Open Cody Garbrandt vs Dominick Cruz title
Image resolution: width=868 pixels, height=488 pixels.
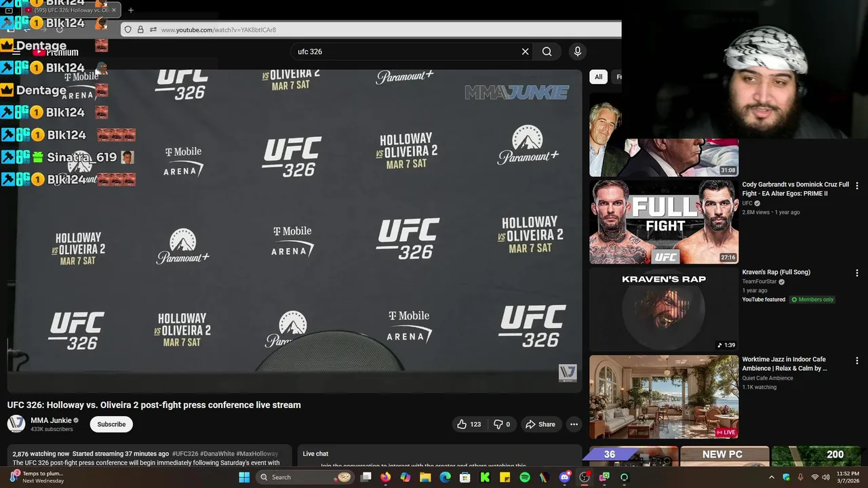tap(795, 189)
